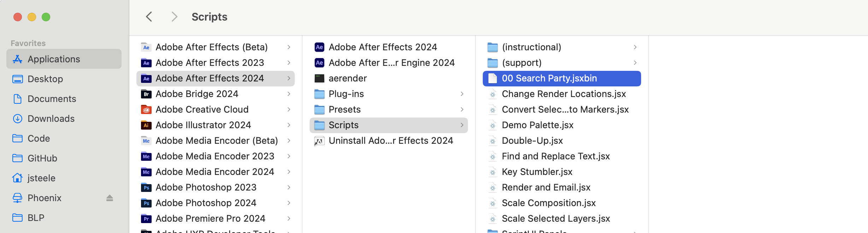Click the Adobe Media Encoder 2024 icon
The image size is (868, 233).
146,172
